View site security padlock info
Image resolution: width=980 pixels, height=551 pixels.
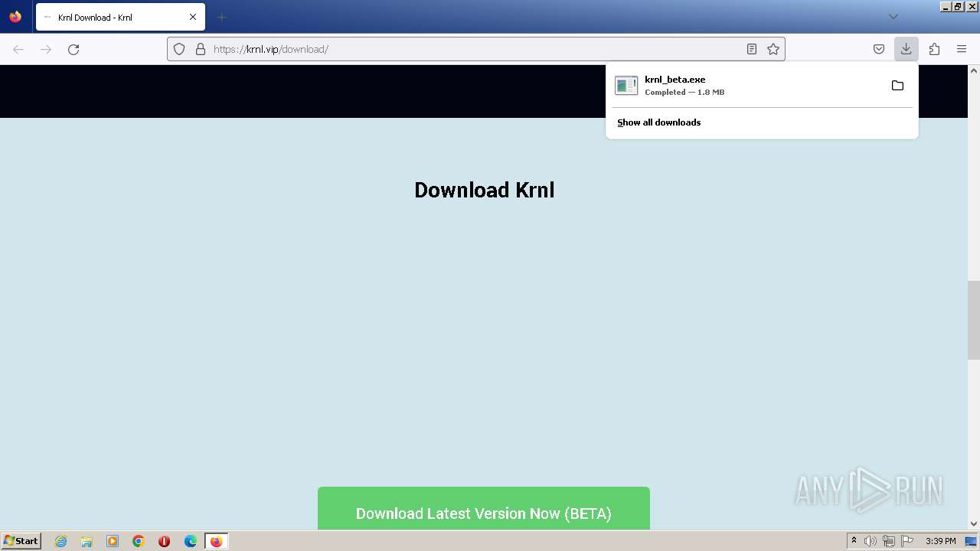pos(201,49)
